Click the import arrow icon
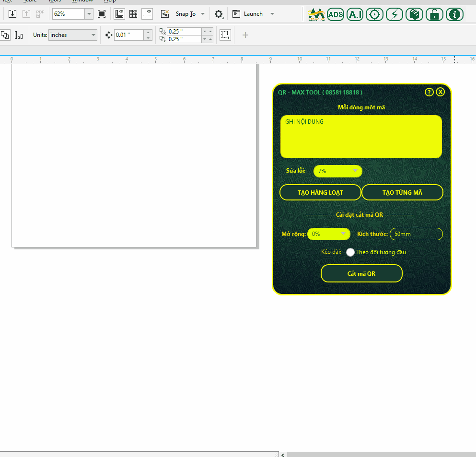476x457 pixels. click(13, 14)
